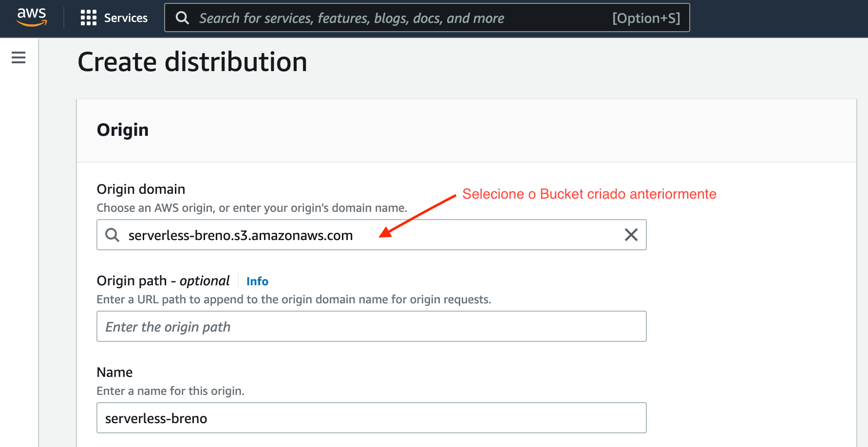Screen dimensions: 868x447
Task: Click the 'Choose an AWS origin' description text
Action: click(x=251, y=208)
